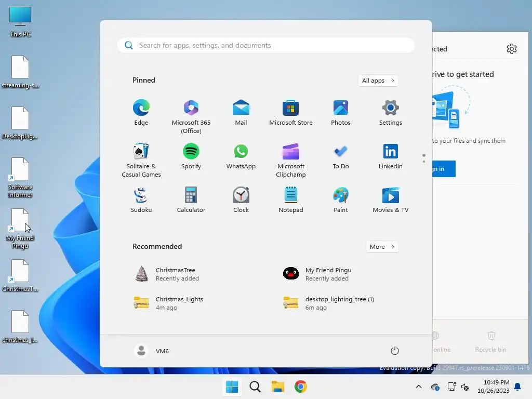Image resolution: width=532 pixels, height=399 pixels.
Task: Open the LinkedIn app
Action: [391, 157]
